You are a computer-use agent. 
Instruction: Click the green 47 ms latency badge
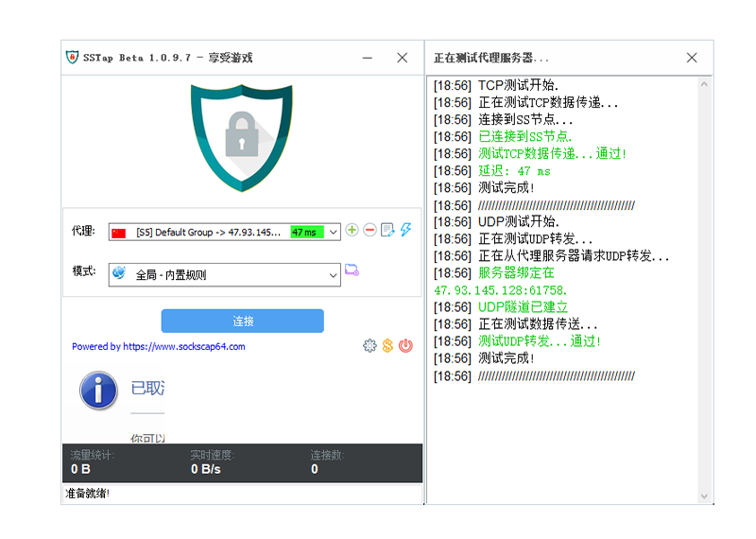coord(306,232)
